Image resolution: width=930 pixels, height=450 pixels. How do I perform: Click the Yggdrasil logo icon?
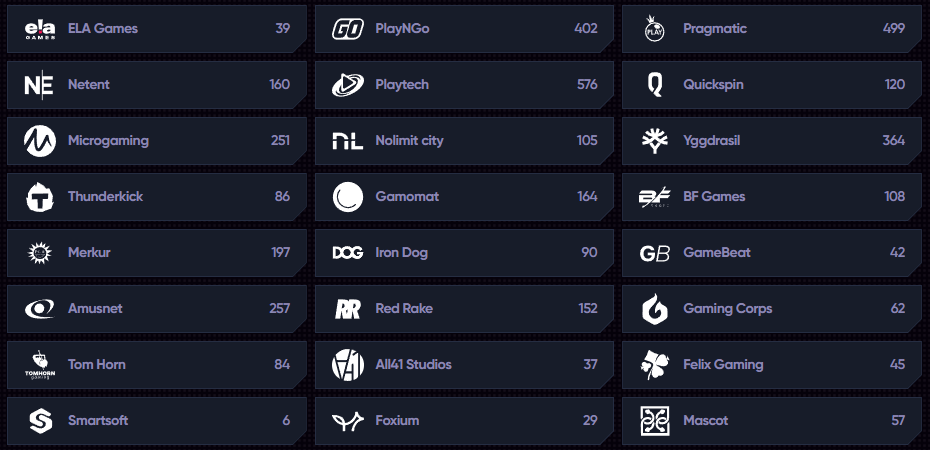(655, 141)
